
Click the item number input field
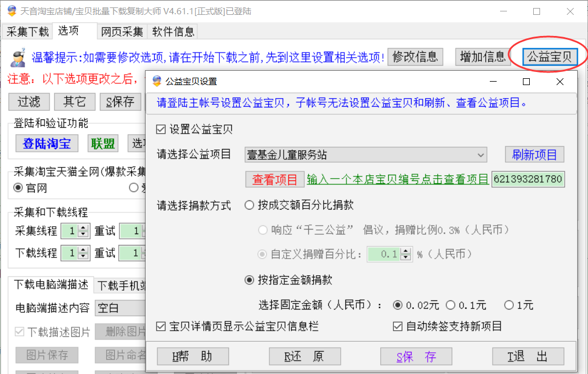(x=527, y=179)
